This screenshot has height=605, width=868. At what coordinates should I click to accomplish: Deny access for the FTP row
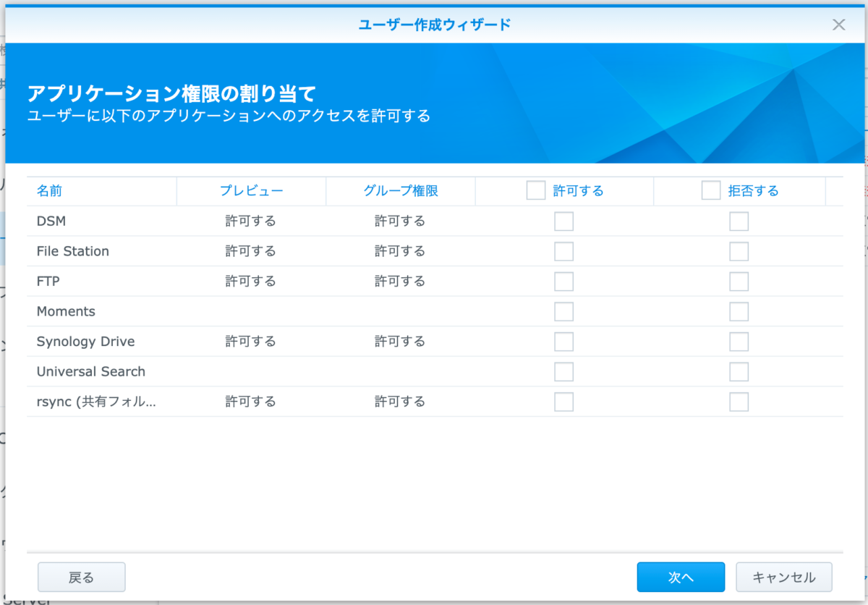[739, 282]
